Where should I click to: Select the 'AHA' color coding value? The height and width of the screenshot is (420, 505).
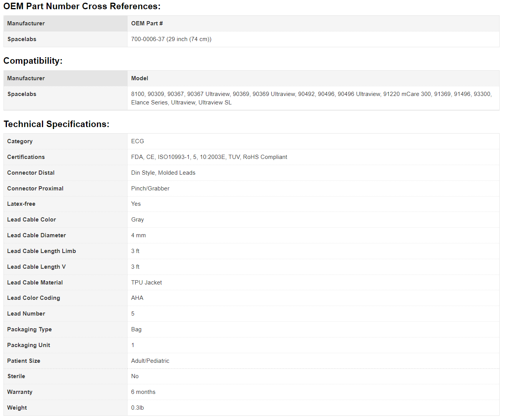click(x=137, y=298)
